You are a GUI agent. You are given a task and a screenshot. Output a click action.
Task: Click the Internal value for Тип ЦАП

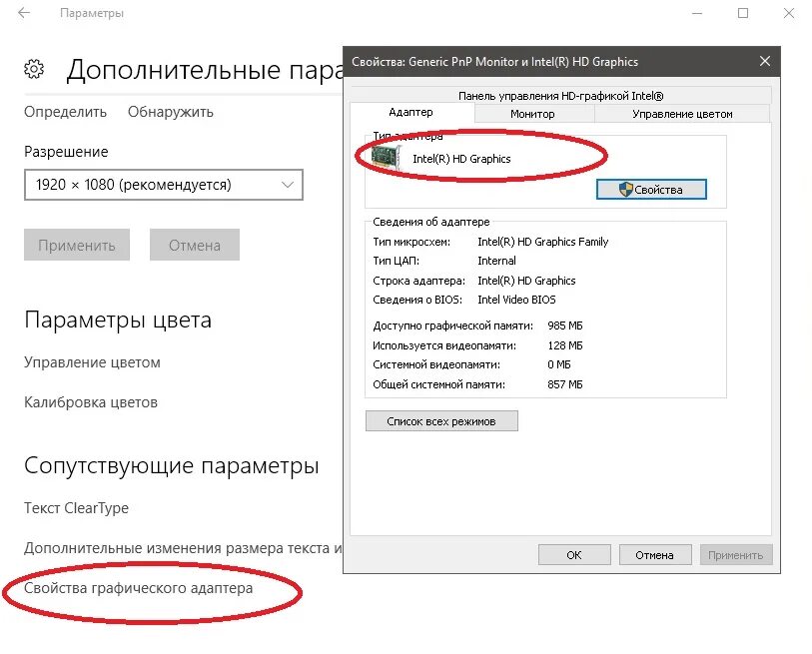tap(496, 261)
